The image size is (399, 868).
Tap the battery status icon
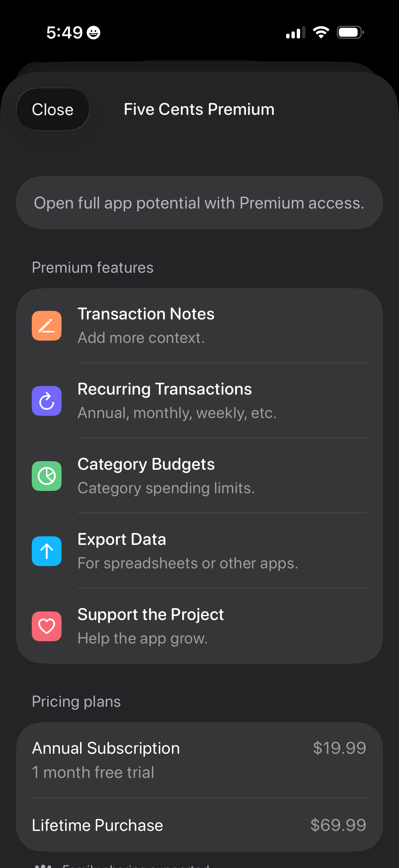tap(350, 32)
